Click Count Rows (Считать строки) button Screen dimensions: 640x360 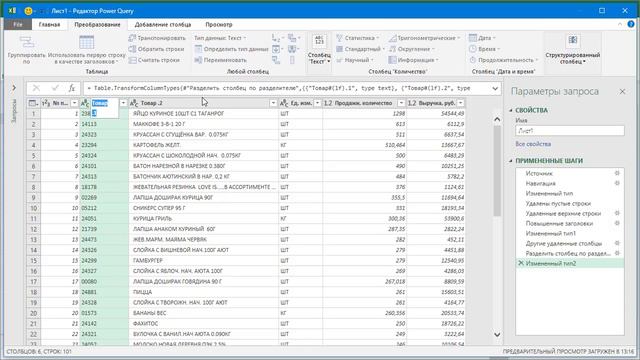[x=154, y=60]
